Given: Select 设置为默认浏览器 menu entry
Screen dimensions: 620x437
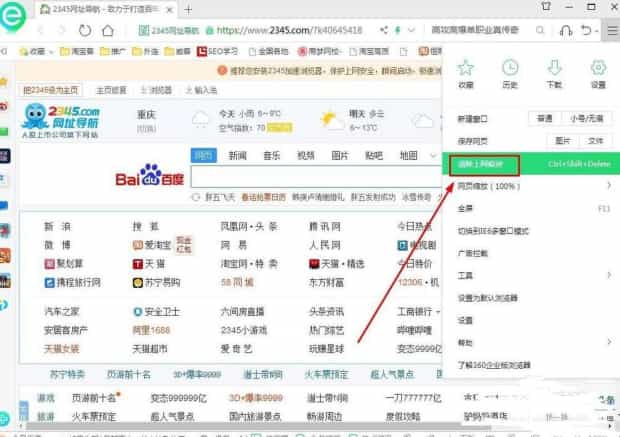Looking at the screenshot, I should pyautogui.click(x=531, y=298).
